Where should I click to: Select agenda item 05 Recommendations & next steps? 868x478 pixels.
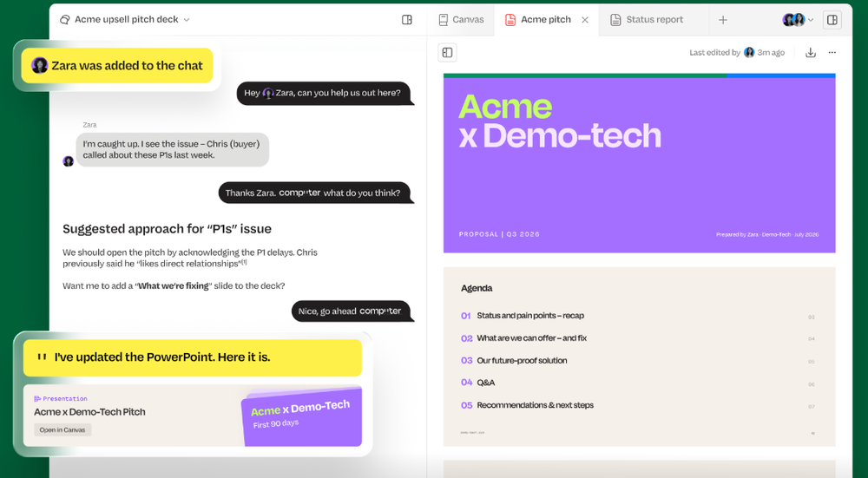tap(527, 405)
